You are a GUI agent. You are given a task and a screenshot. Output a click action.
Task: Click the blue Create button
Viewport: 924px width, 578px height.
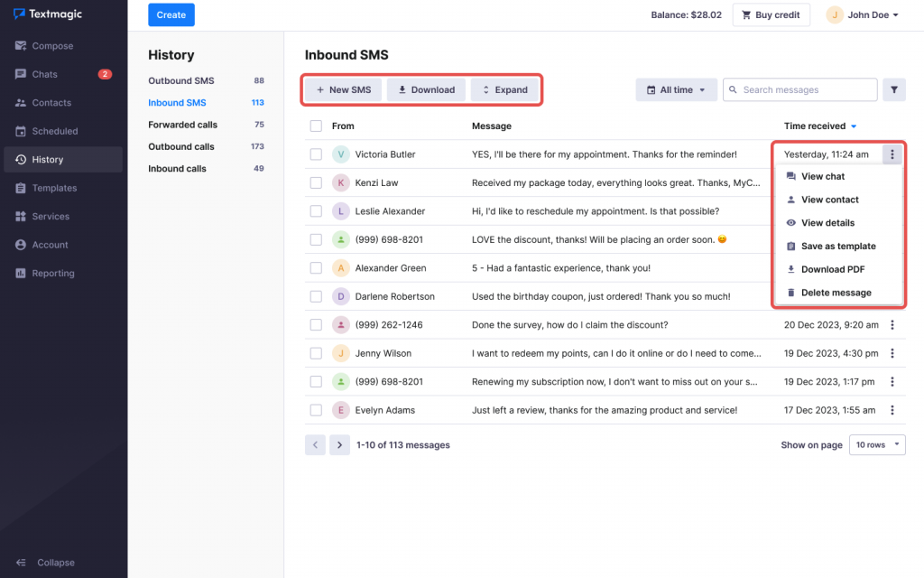pyautogui.click(x=171, y=14)
